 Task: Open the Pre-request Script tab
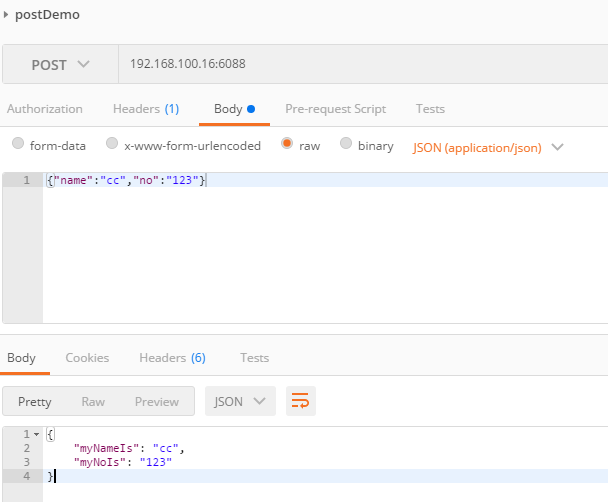(x=335, y=109)
